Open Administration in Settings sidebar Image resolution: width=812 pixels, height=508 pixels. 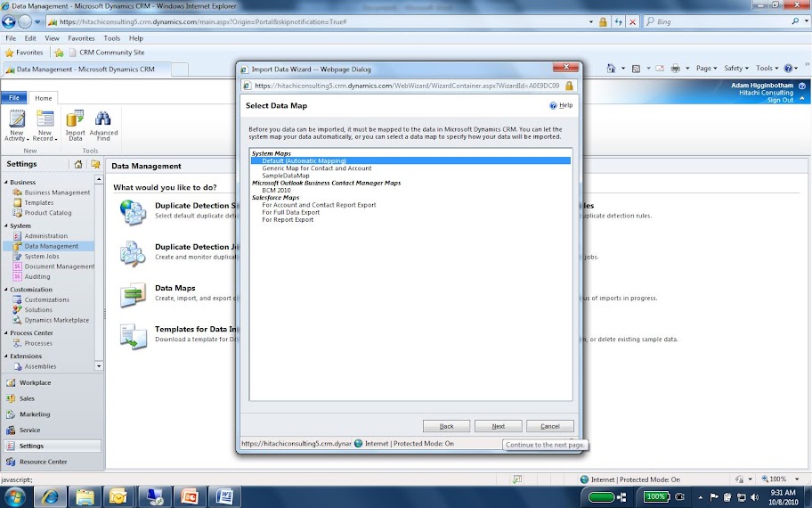pyautogui.click(x=45, y=236)
